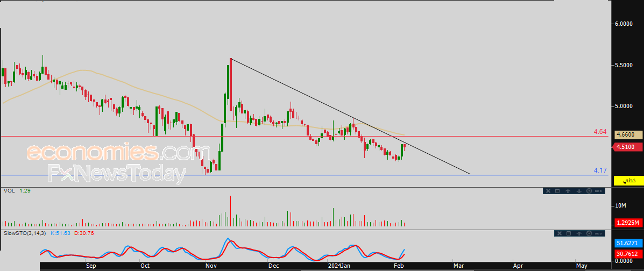Screen dimensions: 644x271
Task: Open VOL indicator settings gear
Action: click(x=589, y=191)
